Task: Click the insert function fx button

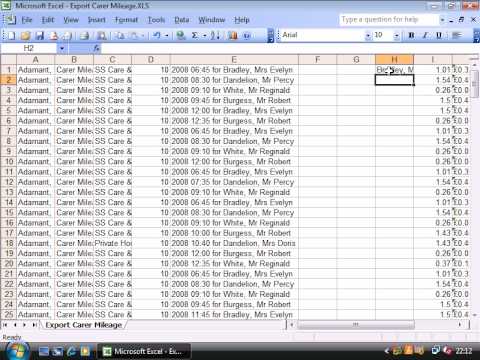Action: coord(96,48)
